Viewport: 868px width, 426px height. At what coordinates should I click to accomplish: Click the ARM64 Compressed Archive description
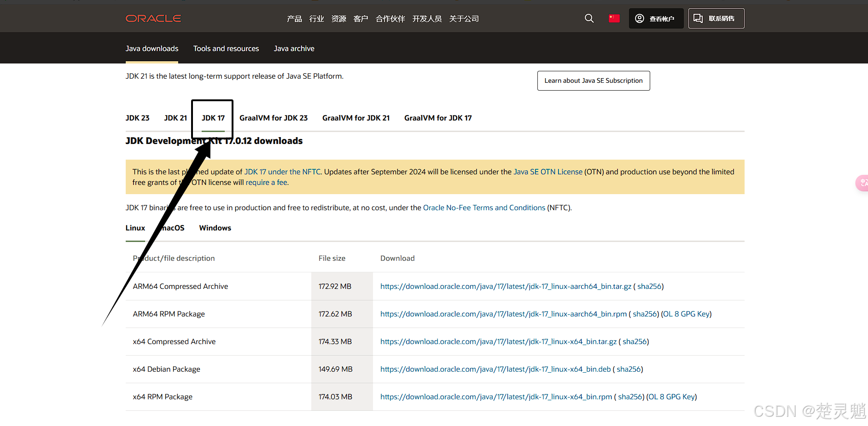click(181, 286)
